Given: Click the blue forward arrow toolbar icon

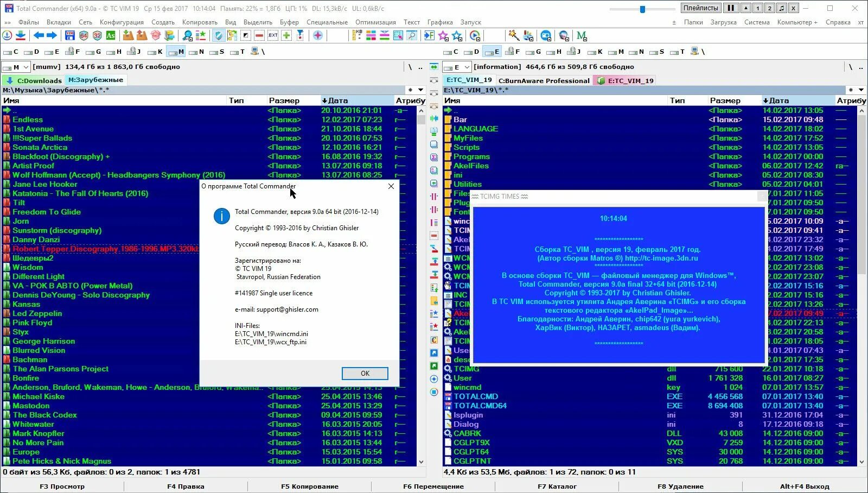Looking at the screenshot, I should pos(52,35).
